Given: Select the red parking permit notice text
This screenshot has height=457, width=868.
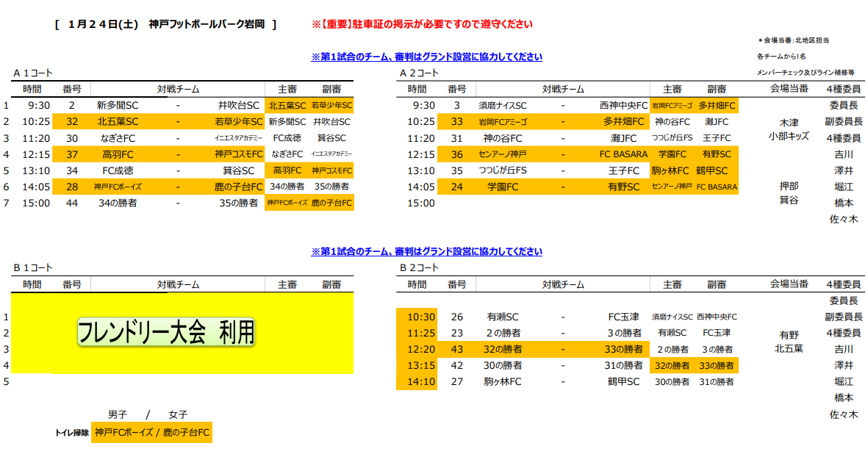Looking at the screenshot, I should pos(422,24).
